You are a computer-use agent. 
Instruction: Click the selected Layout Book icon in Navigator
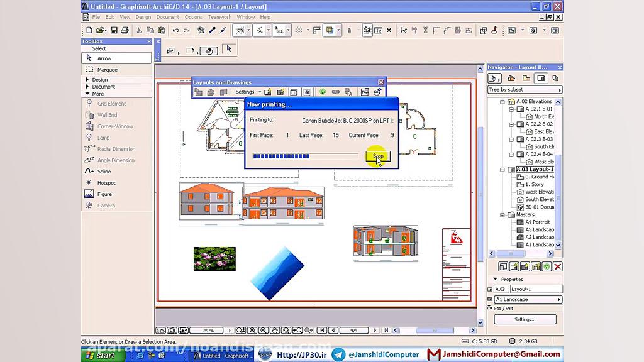tap(541, 79)
